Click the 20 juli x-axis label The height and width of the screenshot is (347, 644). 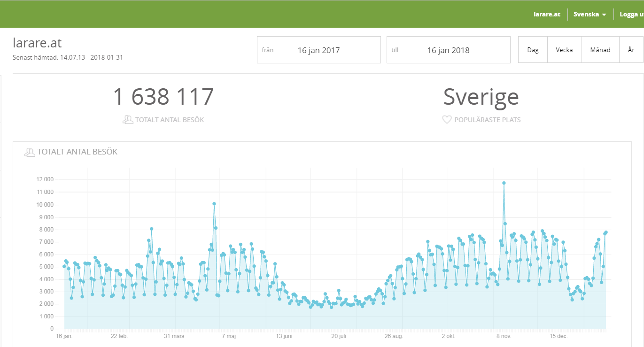[339, 336]
